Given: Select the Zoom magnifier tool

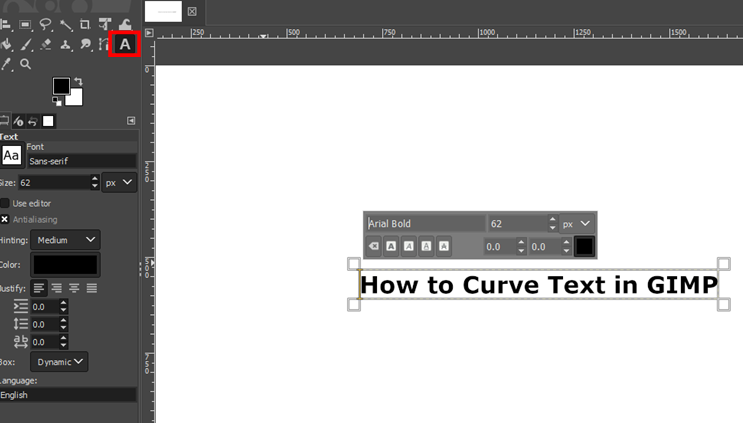Looking at the screenshot, I should [x=26, y=64].
